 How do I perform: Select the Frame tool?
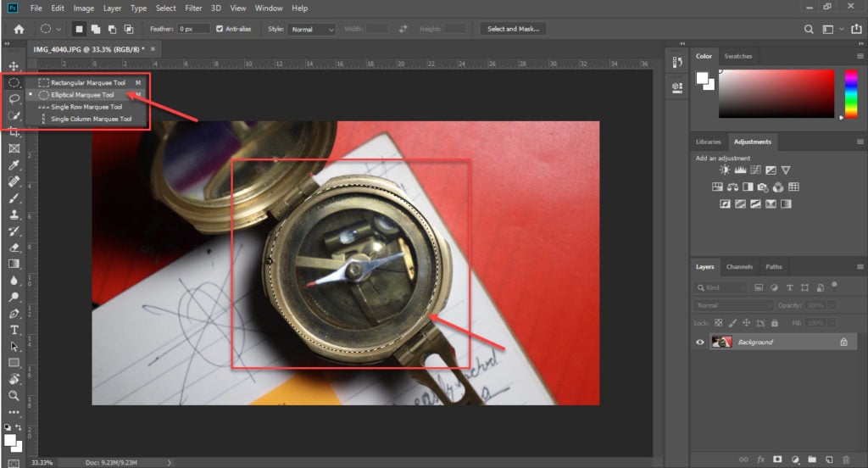click(14, 148)
